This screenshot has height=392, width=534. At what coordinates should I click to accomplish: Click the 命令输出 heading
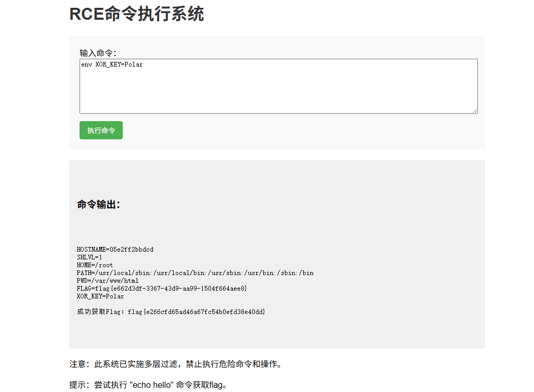tap(99, 205)
